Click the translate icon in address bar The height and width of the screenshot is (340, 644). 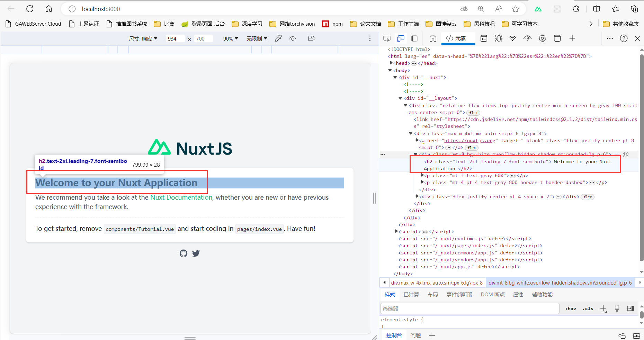pyautogui.click(x=464, y=9)
